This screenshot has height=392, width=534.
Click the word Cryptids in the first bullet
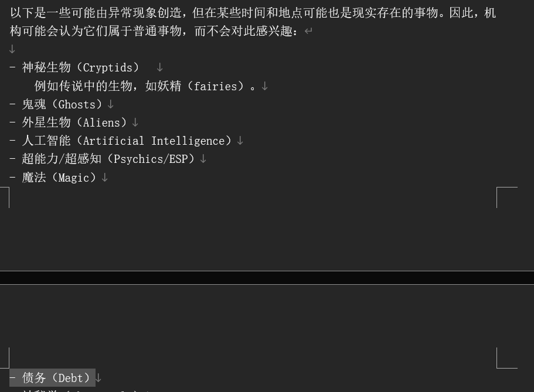[x=108, y=67]
